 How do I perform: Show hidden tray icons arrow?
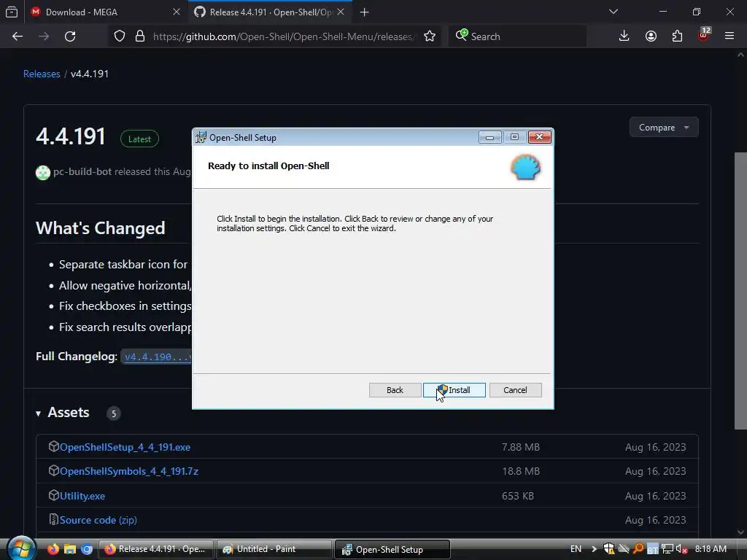tap(594, 549)
